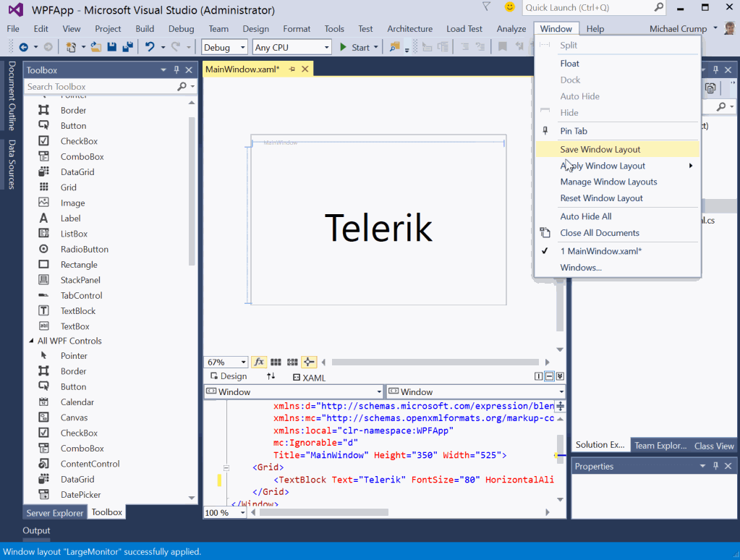The height and width of the screenshot is (560, 740).
Task: Toggle the Toolbox auto-hide pin
Action: [x=177, y=70]
